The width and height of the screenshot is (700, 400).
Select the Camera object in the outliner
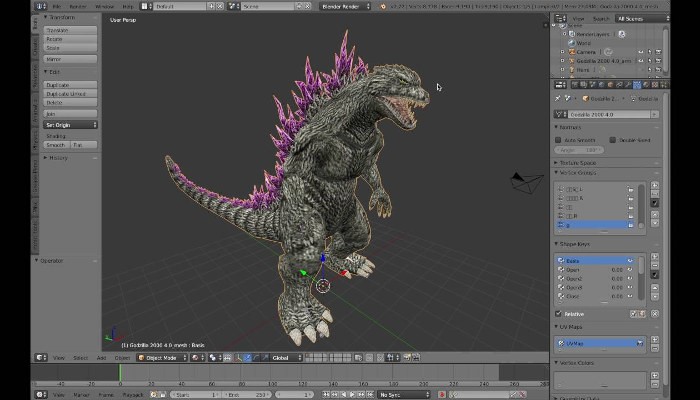tap(586, 52)
